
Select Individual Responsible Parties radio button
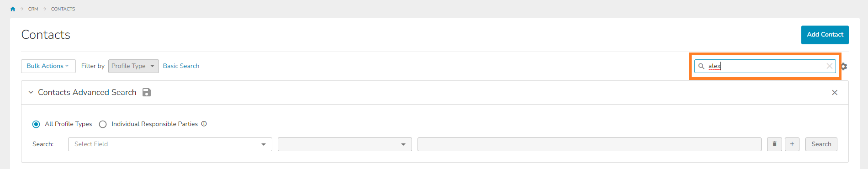point(103,124)
